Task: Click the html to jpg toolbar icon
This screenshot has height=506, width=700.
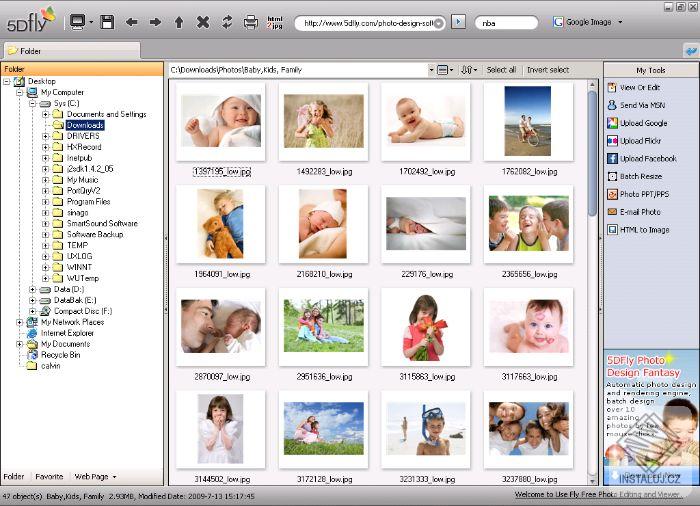Action: [x=275, y=22]
